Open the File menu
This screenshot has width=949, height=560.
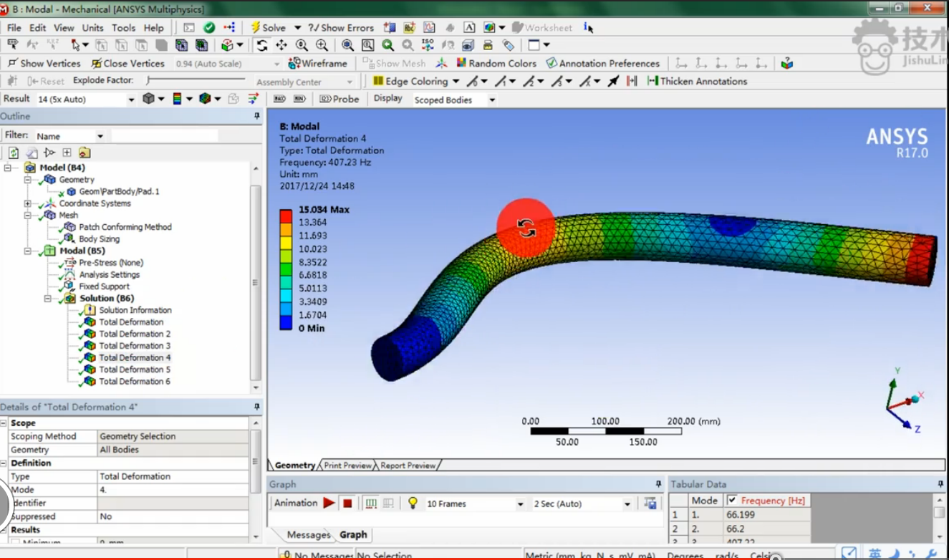click(14, 28)
